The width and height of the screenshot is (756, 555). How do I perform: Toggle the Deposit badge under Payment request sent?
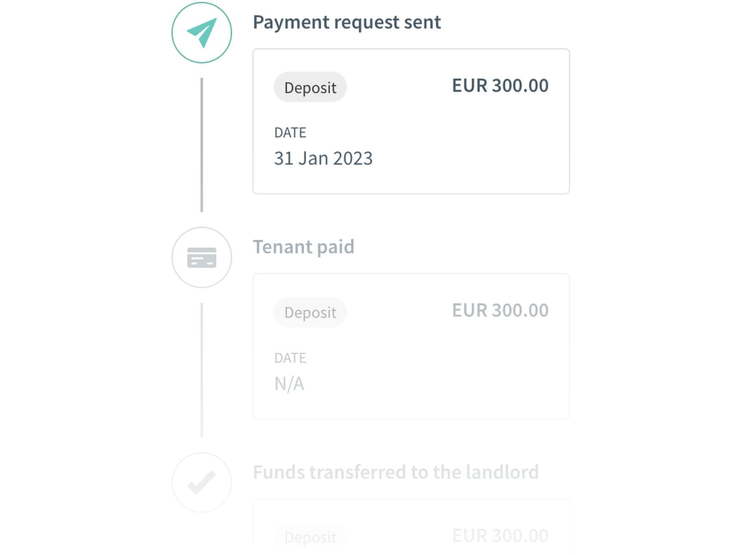[310, 87]
